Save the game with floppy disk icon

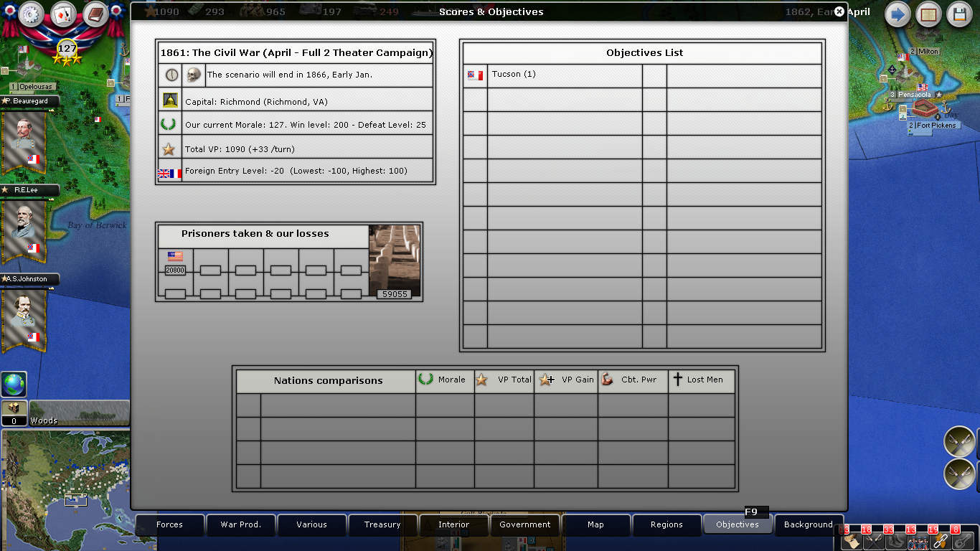[x=960, y=14]
